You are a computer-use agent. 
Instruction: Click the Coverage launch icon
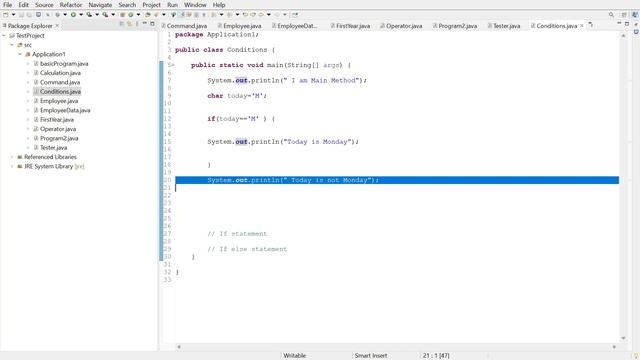pos(89,15)
